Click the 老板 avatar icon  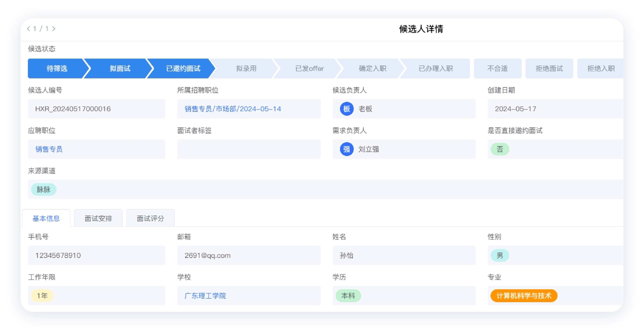coord(347,109)
